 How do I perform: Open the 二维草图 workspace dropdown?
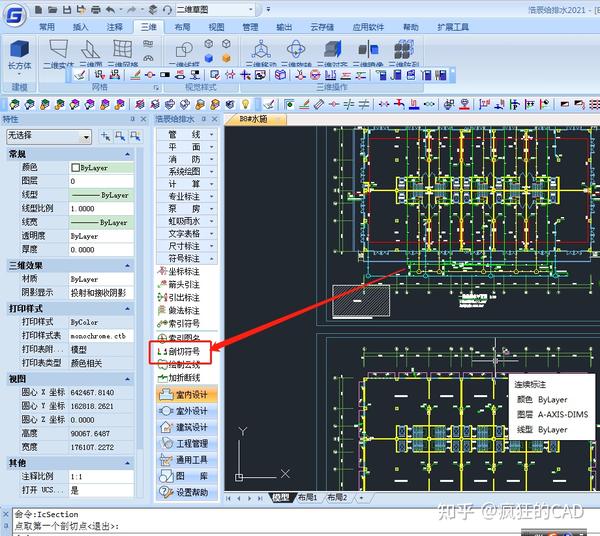(x=251, y=10)
